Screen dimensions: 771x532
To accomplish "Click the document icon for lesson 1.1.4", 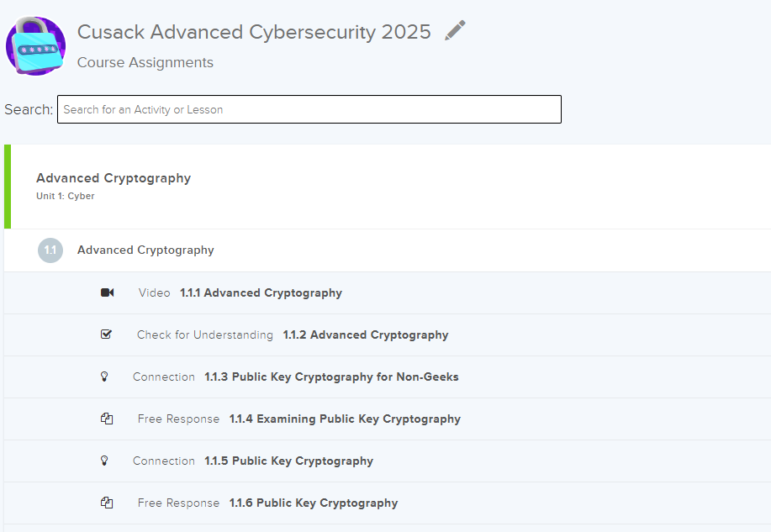I will pyautogui.click(x=107, y=419).
